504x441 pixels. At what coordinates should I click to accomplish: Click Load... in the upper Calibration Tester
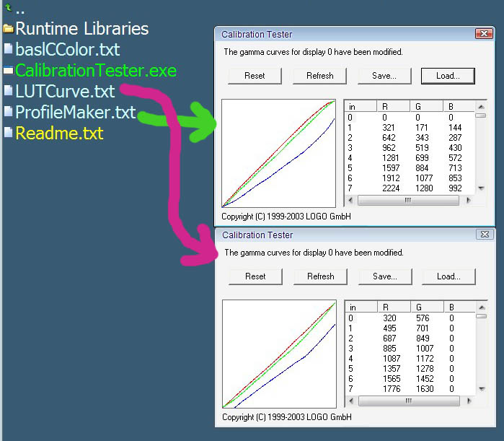point(448,76)
